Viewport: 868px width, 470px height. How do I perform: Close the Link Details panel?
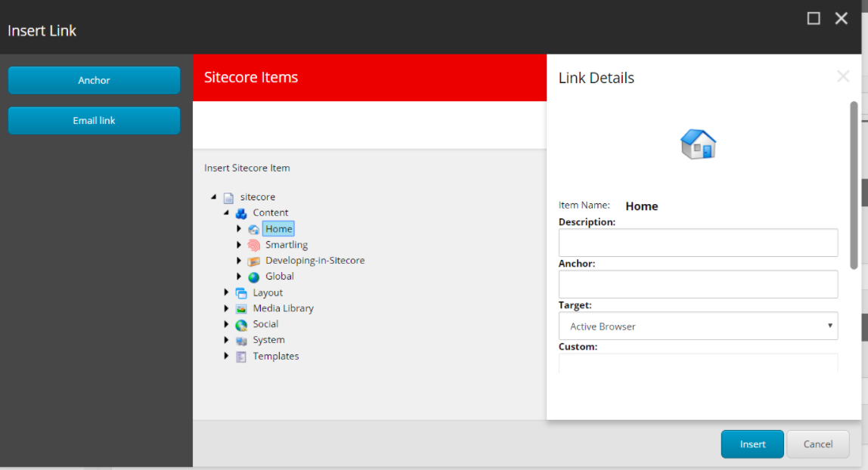842,76
